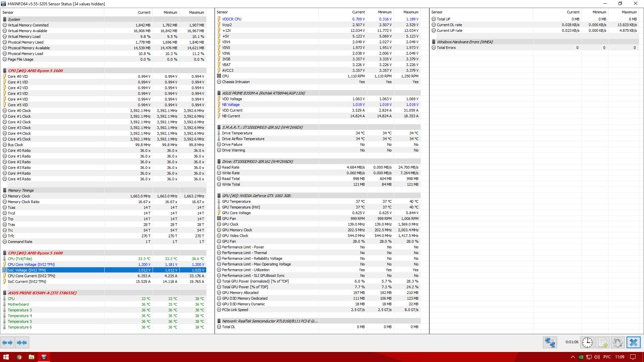Click the РУС language indicator
The image size is (644, 362).
607,357
